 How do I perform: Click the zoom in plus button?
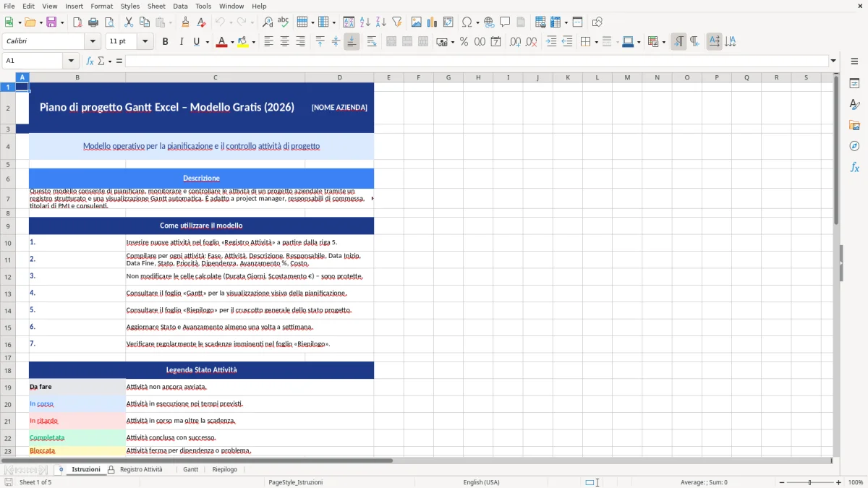tap(839, 482)
